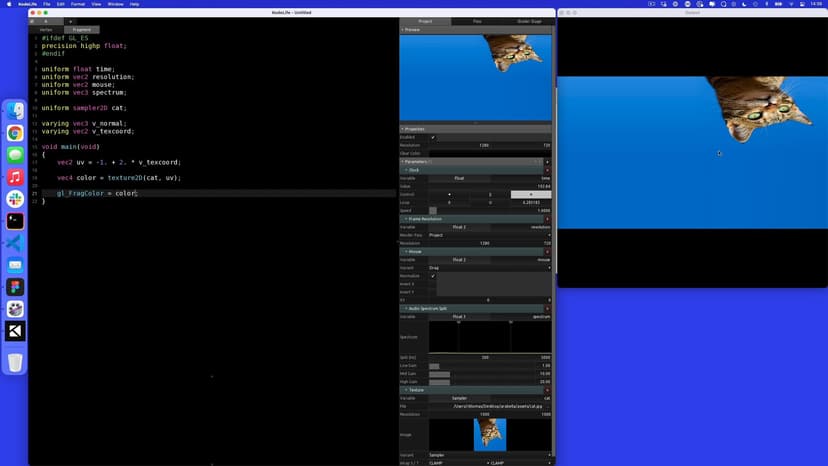Open the Format menu
Image resolution: width=828 pixels, height=466 pixels.
coord(76,4)
